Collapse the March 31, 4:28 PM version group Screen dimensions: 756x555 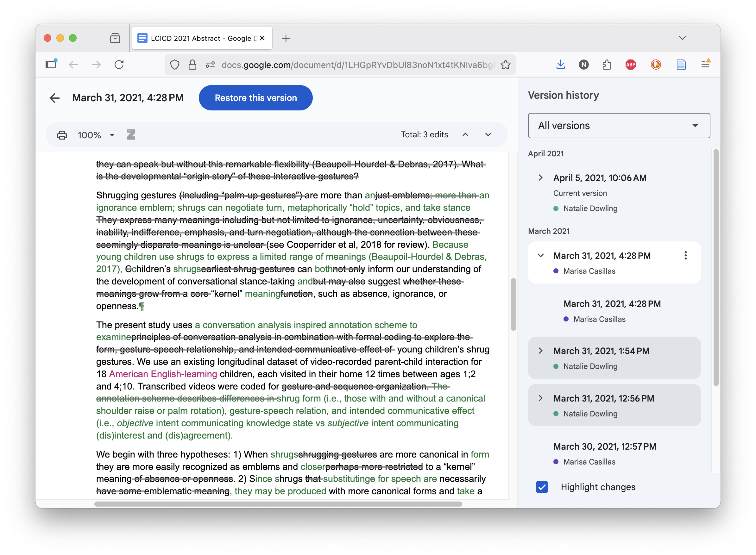(540, 256)
